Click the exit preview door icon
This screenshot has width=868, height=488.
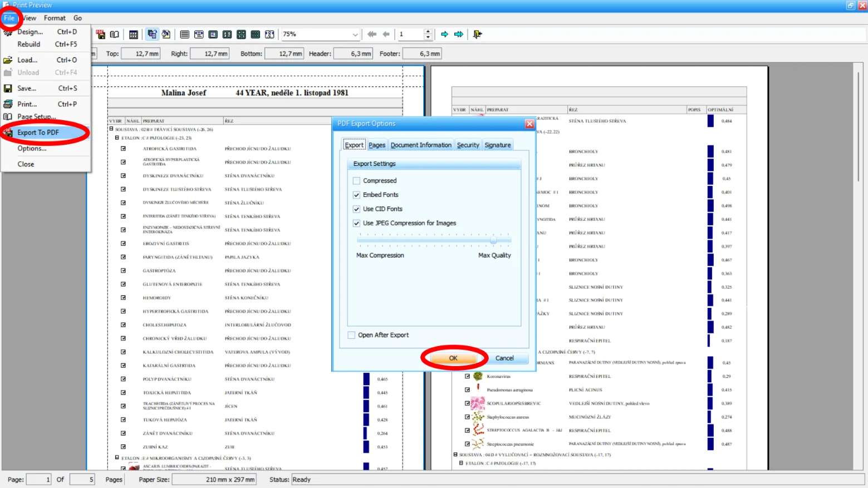tap(477, 34)
